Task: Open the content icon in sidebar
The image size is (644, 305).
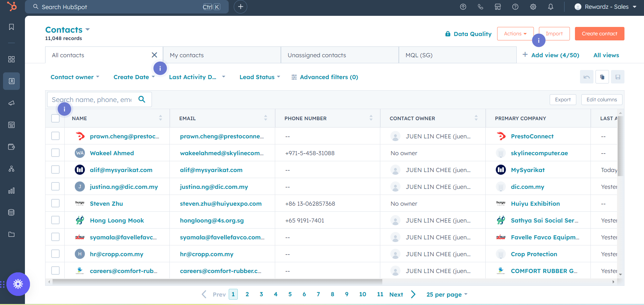Action: tap(11, 125)
